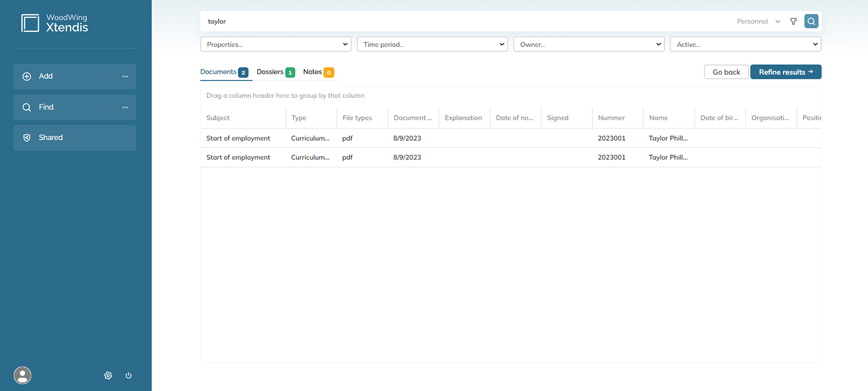Open the Find more-options ellipsis
The height and width of the screenshot is (391, 868).
(x=125, y=107)
